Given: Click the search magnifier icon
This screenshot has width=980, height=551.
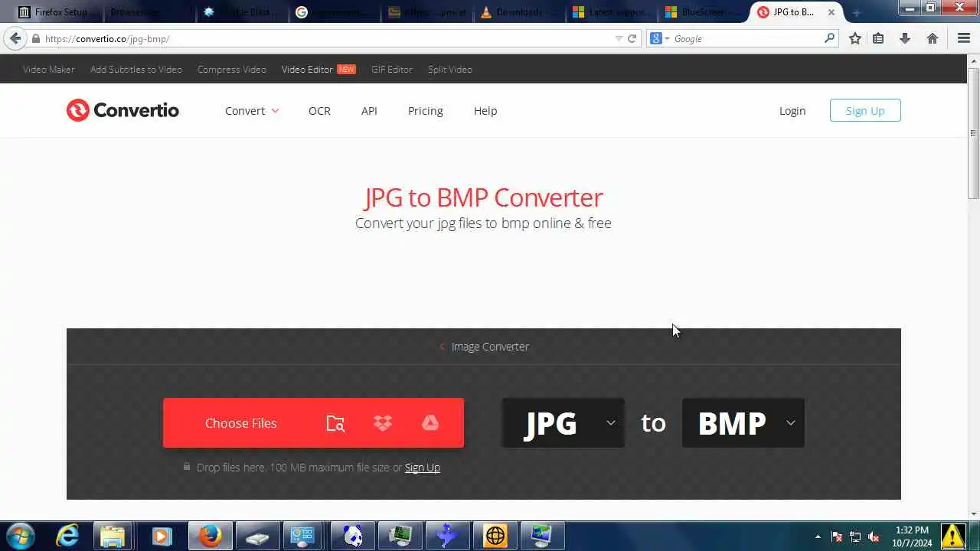Looking at the screenshot, I should tap(829, 38).
